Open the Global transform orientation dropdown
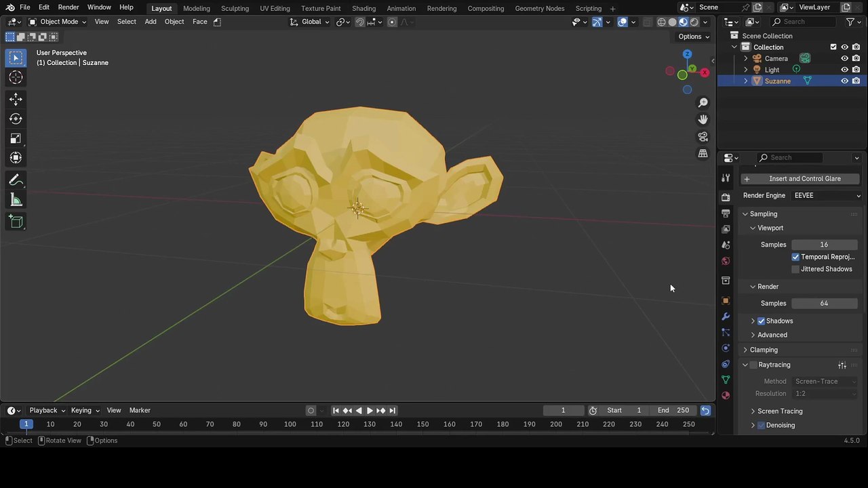 click(309, 22)
